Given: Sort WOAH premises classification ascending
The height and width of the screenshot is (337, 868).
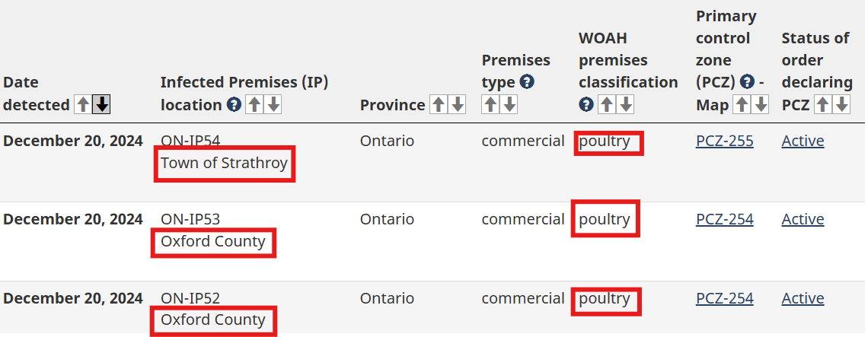Looking at the screenshot, I should 607,104.
